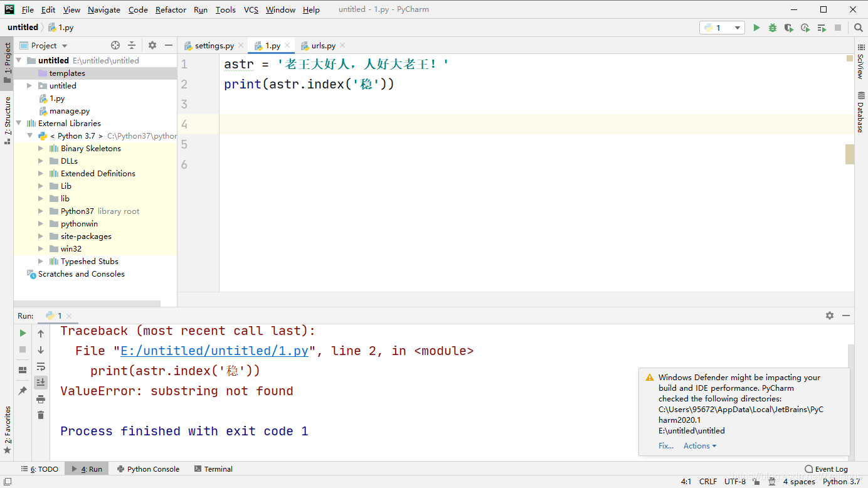Close the 1.py editor tab
The image size is (868, 488).
pos(287,45)
